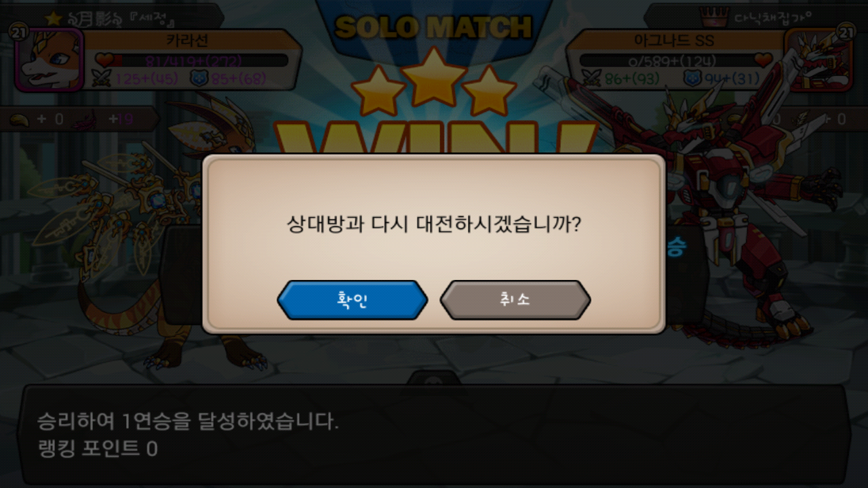868x488 pixels.
Task: Select the left gold victory star
Action: (x=378, y=91)
